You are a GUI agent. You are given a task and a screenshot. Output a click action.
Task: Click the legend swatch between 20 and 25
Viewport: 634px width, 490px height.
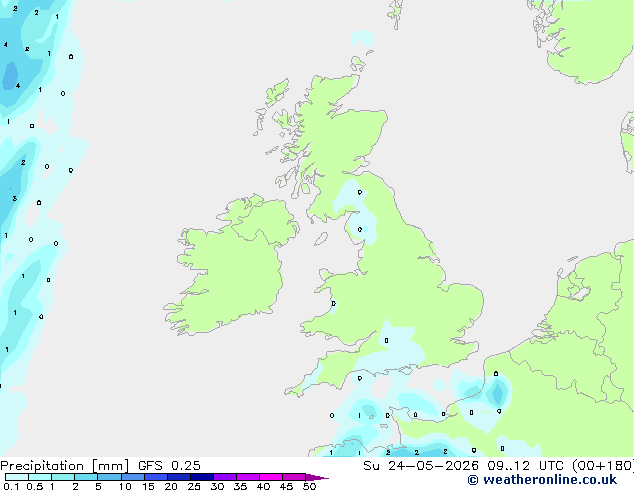pos(178,477)
